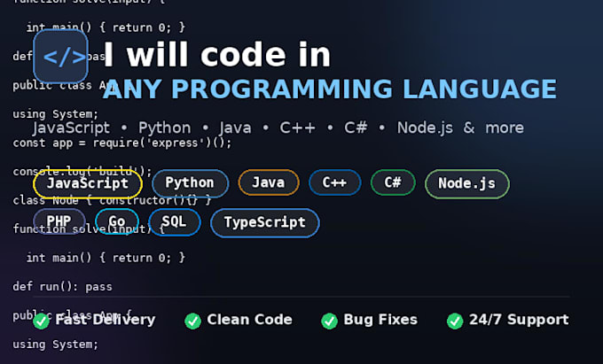Viewport: 603px width, 364px height.
Task: Select the Node.js language pill
Action: [x=466, y=184]
